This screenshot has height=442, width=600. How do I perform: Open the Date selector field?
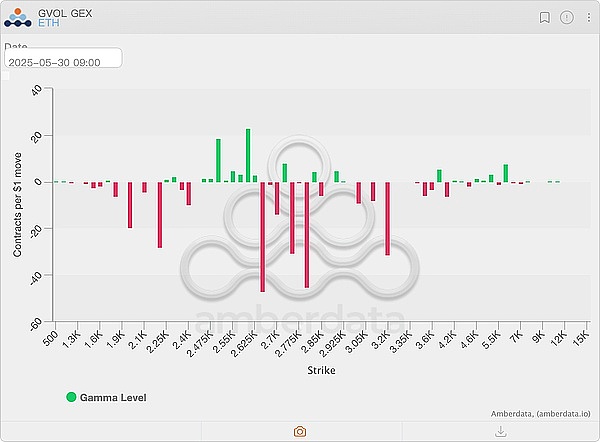62,60
